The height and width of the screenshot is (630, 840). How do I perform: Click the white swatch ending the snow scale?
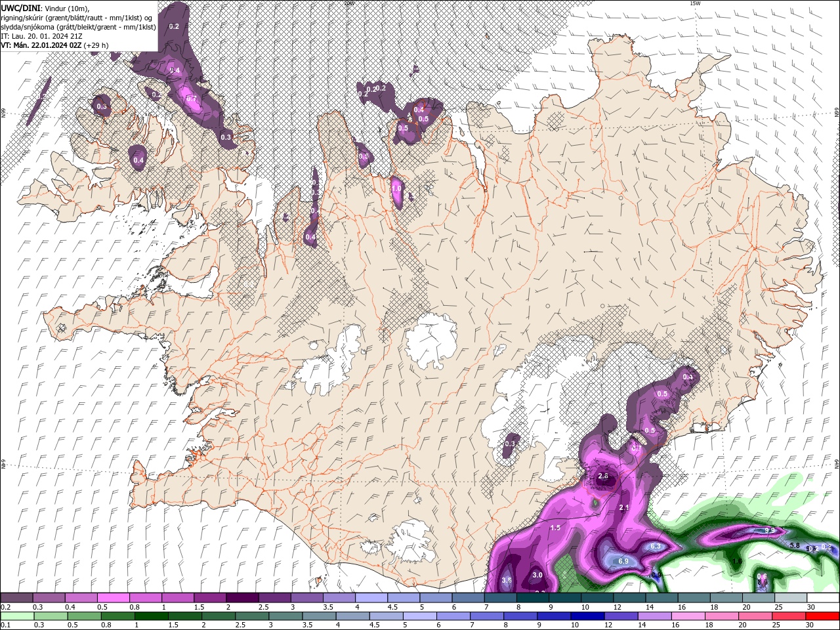point(823,598)
